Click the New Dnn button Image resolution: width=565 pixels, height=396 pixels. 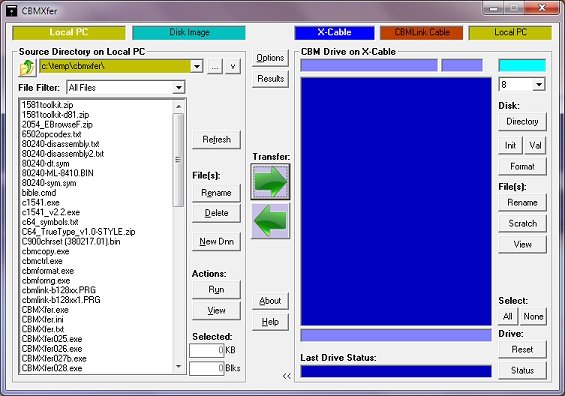click(216, 242)
